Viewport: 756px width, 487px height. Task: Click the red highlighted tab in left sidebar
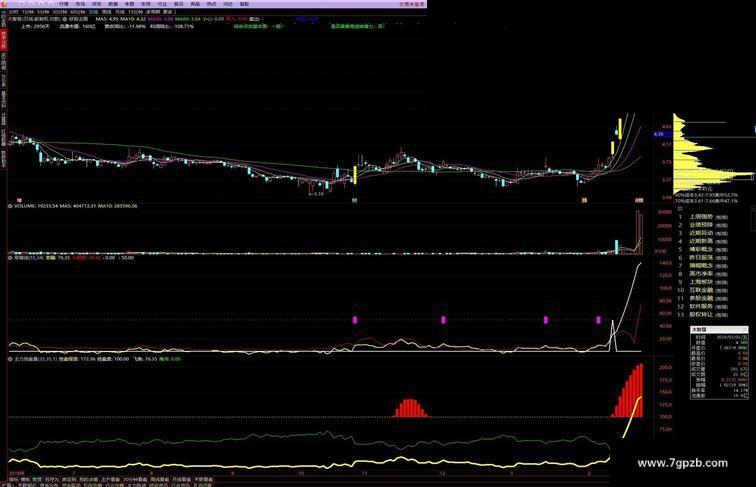click(x=3, y=41)
